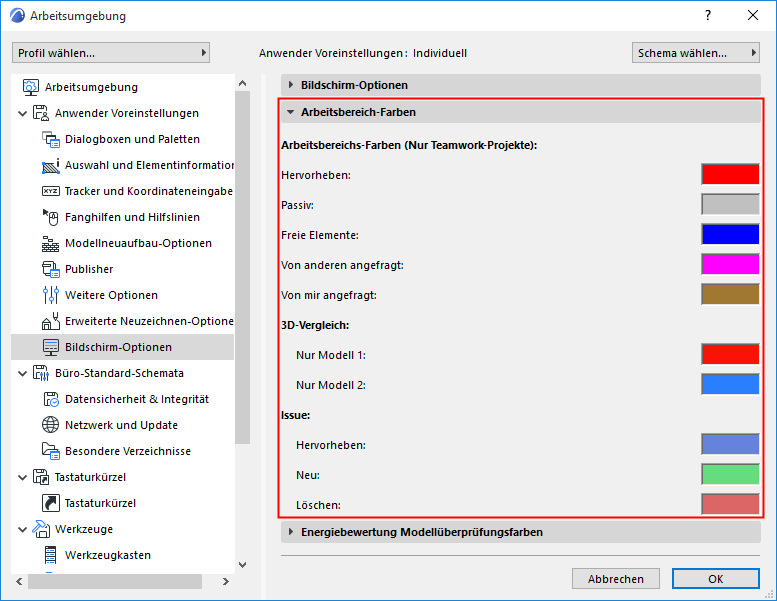Click tree horizontal scrollbar left arrow
This screenshot has width=777, height=601.
pyautogui.click(x=19, y=582)
